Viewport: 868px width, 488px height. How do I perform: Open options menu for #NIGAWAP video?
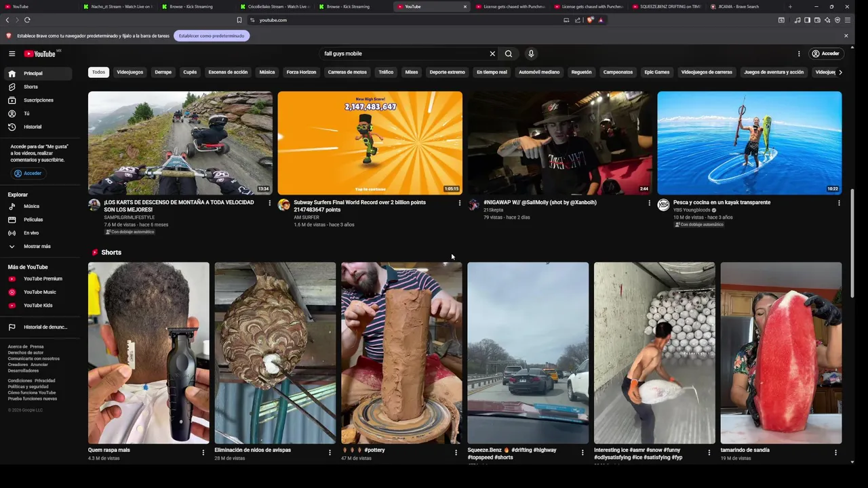click(x=649, y=203)
